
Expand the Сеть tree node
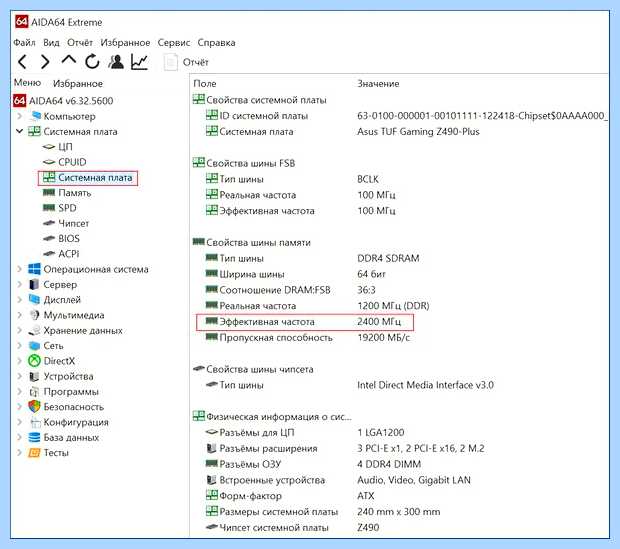19,346
